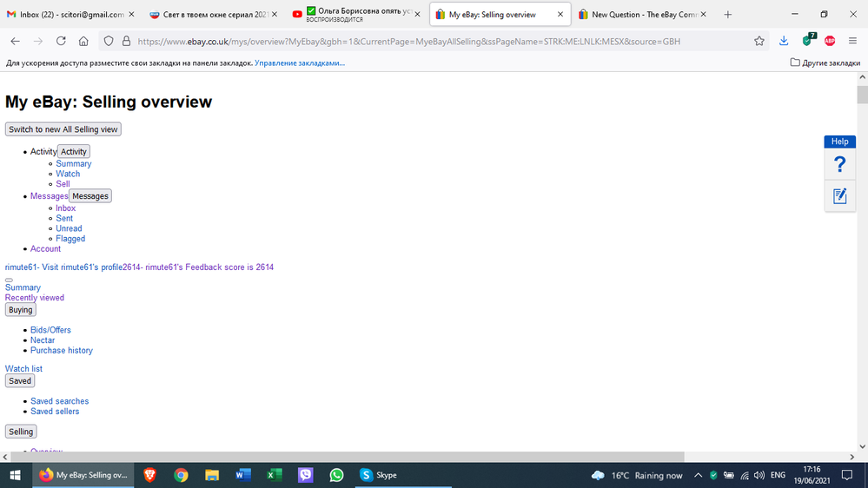Click the horizontal page scrollbar
This screenshot has height=488, width=868.
[x=347, y=457]
